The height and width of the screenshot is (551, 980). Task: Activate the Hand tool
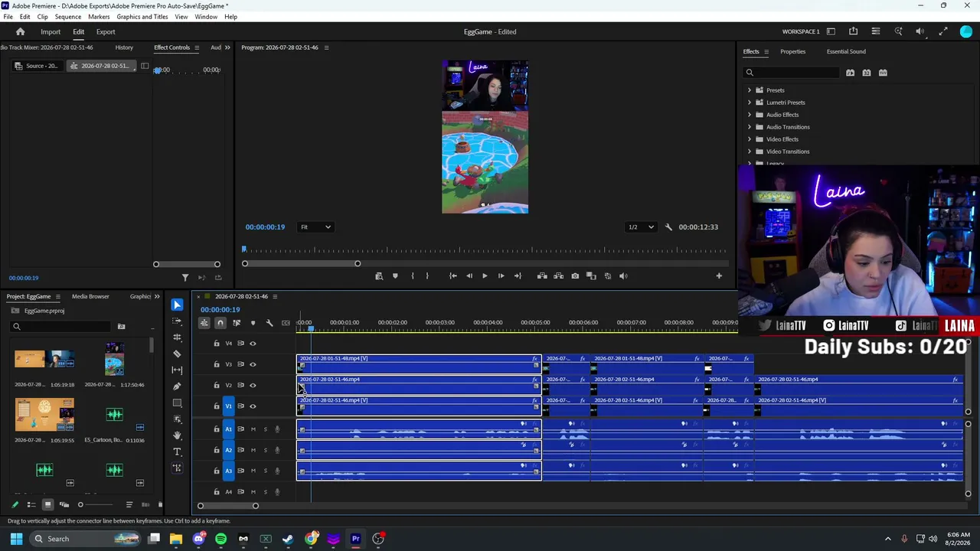177,435
